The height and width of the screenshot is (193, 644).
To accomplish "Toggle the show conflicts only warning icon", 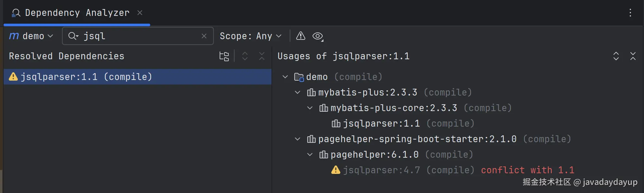I will pyautogui.click(x=301, y=36).
